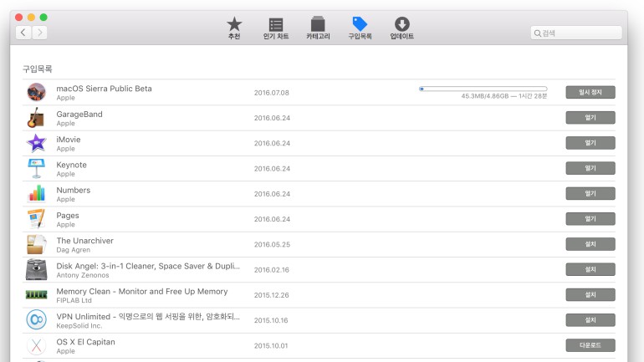Image resolution: width=644 pixels, height=362 pixels.
Task: Click the macOS Sierra Public Beta icon
Action: tap(36, 92)
